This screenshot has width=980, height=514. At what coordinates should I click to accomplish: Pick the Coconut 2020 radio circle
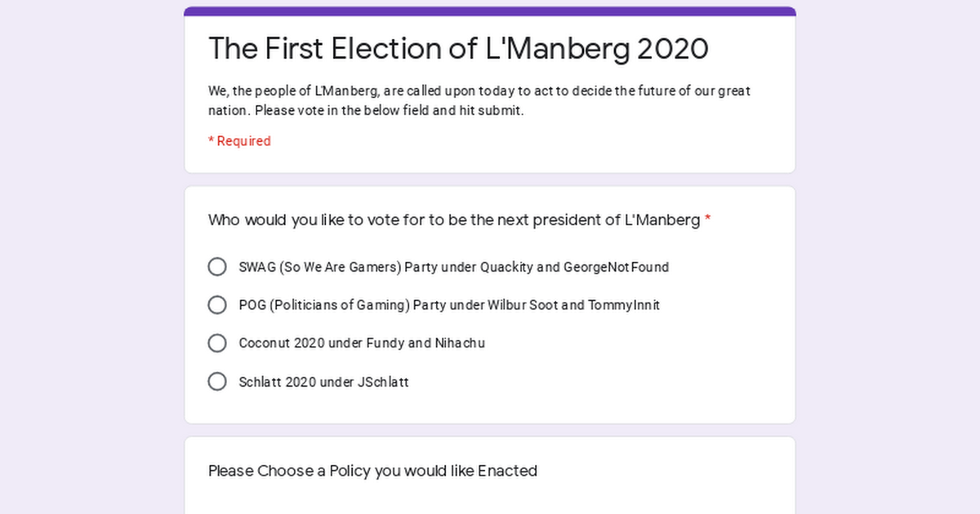click(x=217, y=343)
